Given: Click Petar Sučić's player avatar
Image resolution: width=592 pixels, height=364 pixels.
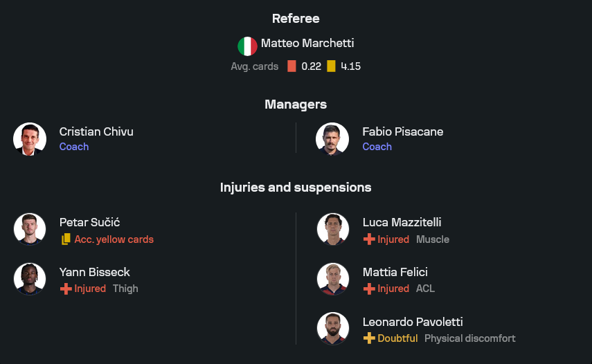Looking at the screenshot, I should [30, 230].
